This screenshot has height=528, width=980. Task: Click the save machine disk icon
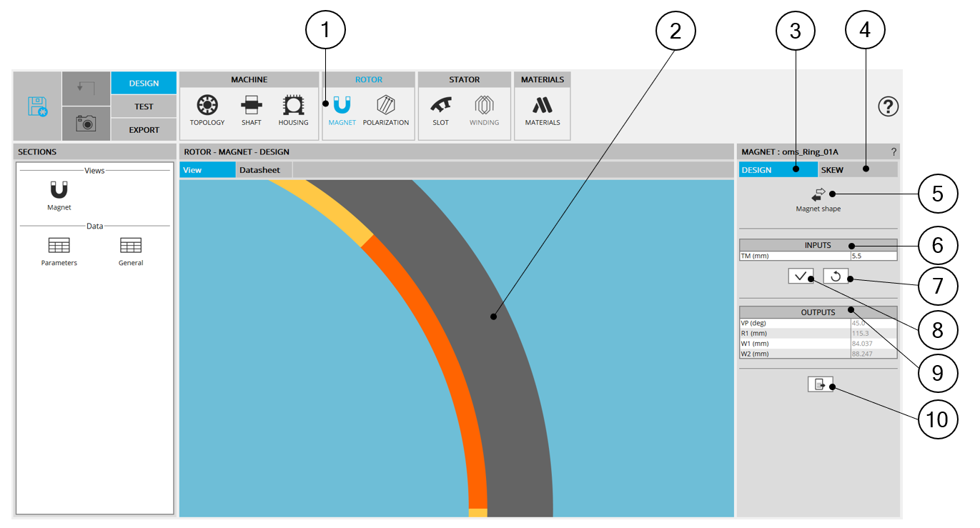tap(37, 106)
